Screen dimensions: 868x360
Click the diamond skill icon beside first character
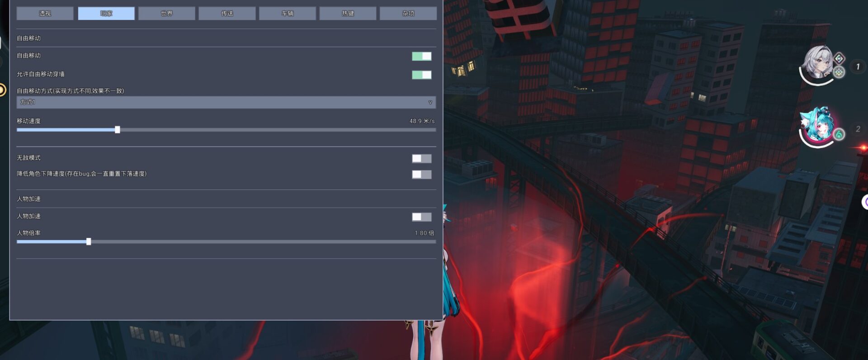839,58
